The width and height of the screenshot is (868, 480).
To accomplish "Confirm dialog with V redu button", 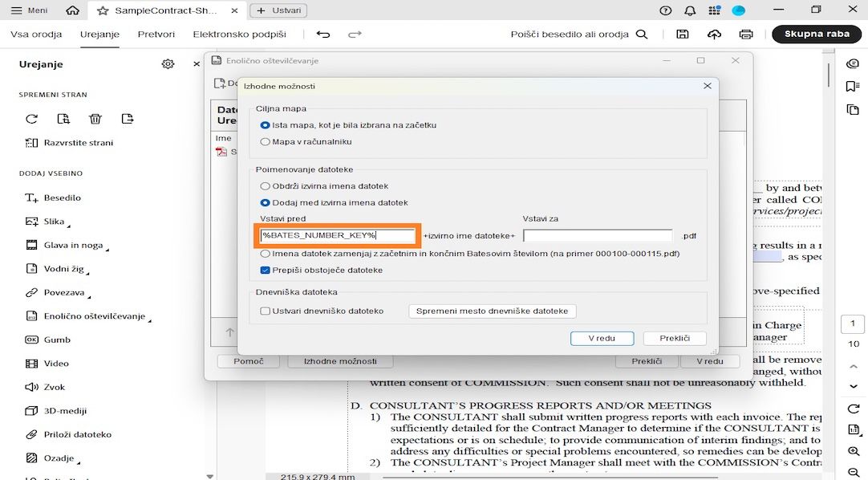I will 602,338.
